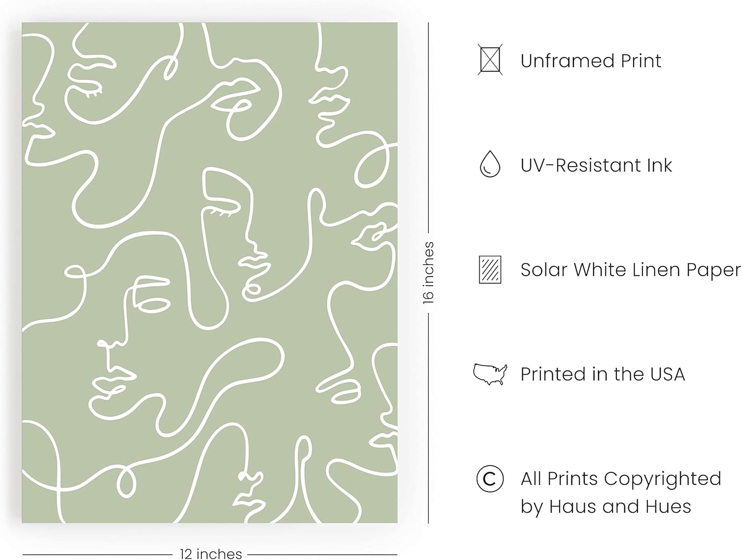Select the Solar White Linen Paper text

pyautogui.click(x=631, y=270)
